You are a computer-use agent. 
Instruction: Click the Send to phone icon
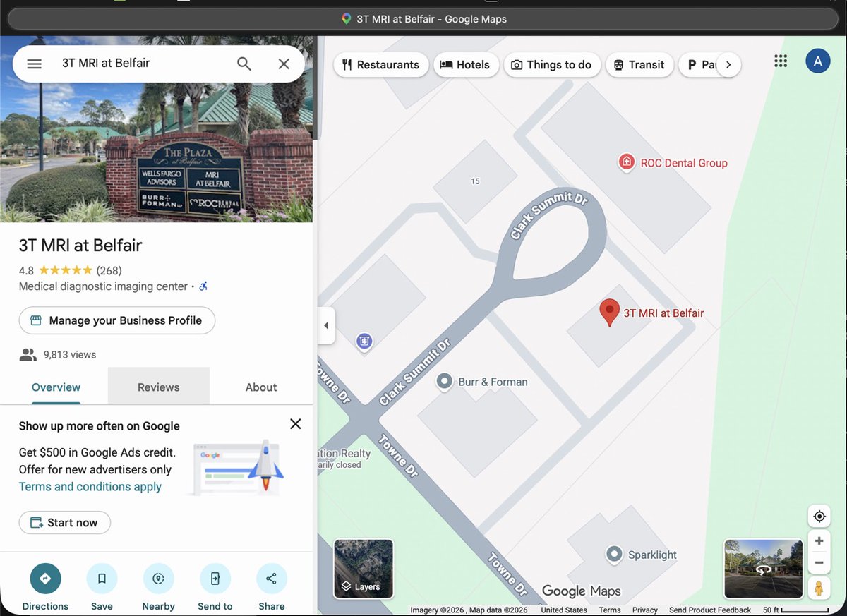click(215, 579)
